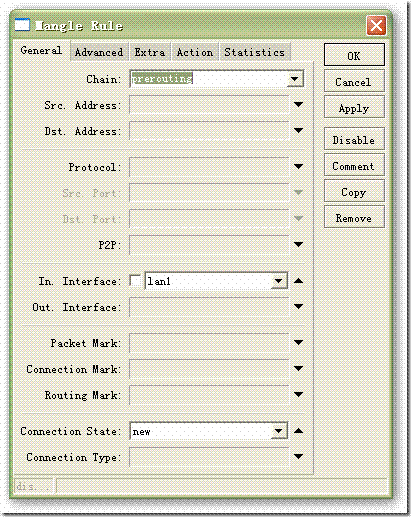Add a Comment to the rule
Screen dimensions: 411x517
(x=354, y=165)
